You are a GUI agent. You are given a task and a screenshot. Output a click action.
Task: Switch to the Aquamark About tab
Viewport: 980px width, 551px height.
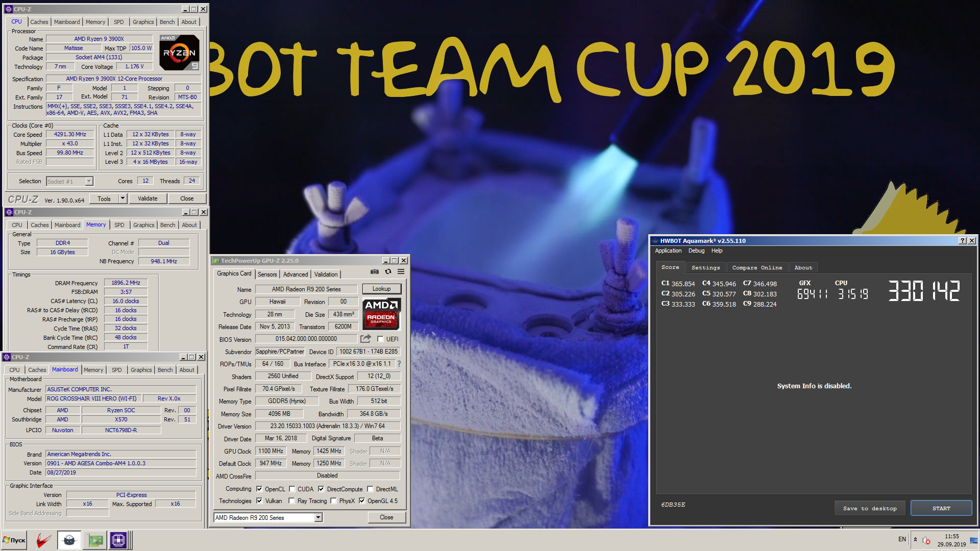click(x=803, y=267)
